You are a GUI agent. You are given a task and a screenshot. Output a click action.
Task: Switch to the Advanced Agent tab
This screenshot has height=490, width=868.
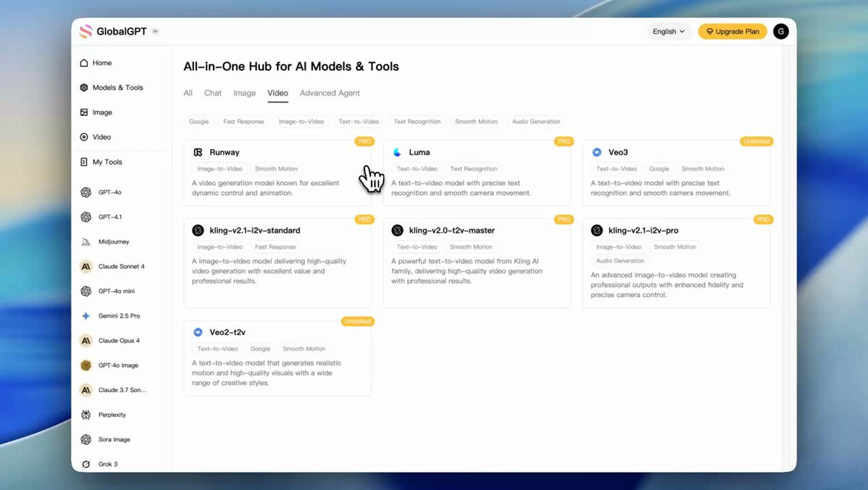(330, 93)
